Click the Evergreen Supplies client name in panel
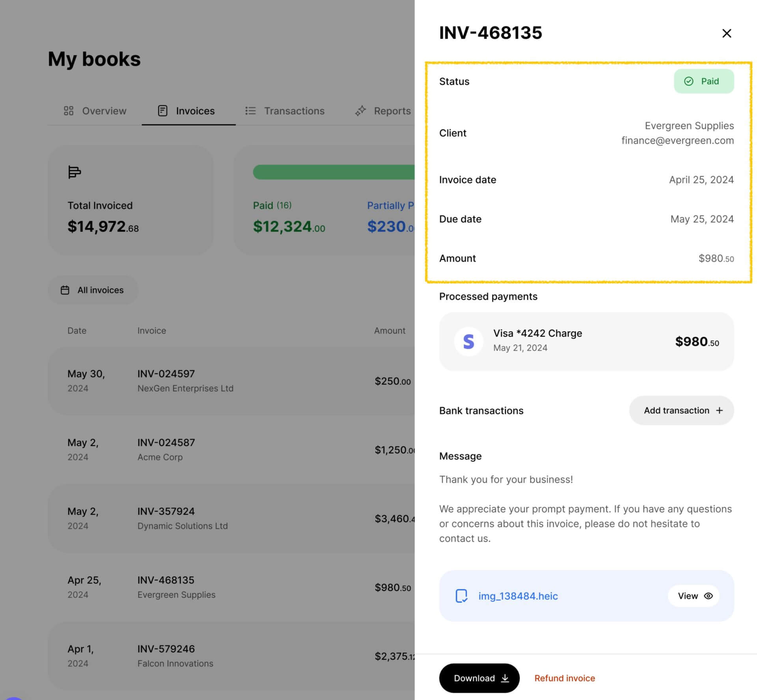The height and width of the screenshot is (700, 757). tap(689, 126)
